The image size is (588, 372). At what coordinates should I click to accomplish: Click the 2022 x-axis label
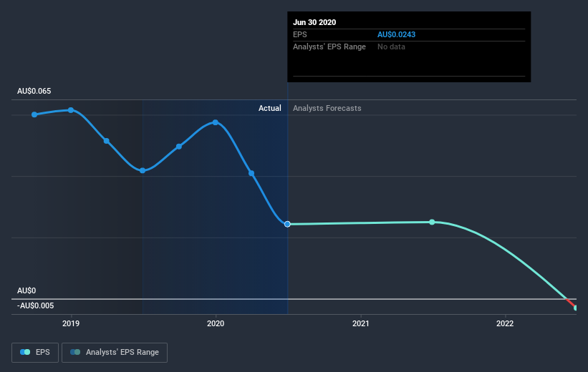[x=505, y=323]
